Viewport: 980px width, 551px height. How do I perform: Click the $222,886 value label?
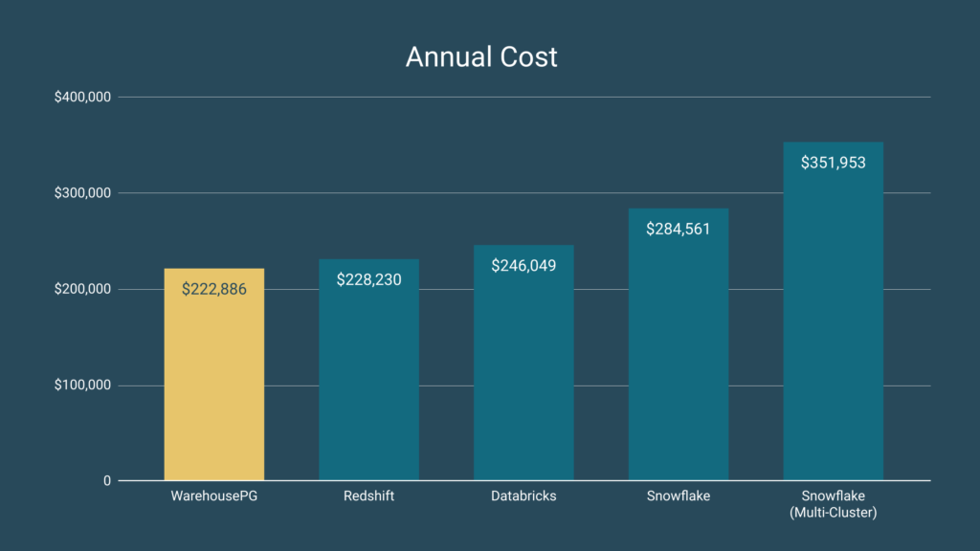coord(213,289)
